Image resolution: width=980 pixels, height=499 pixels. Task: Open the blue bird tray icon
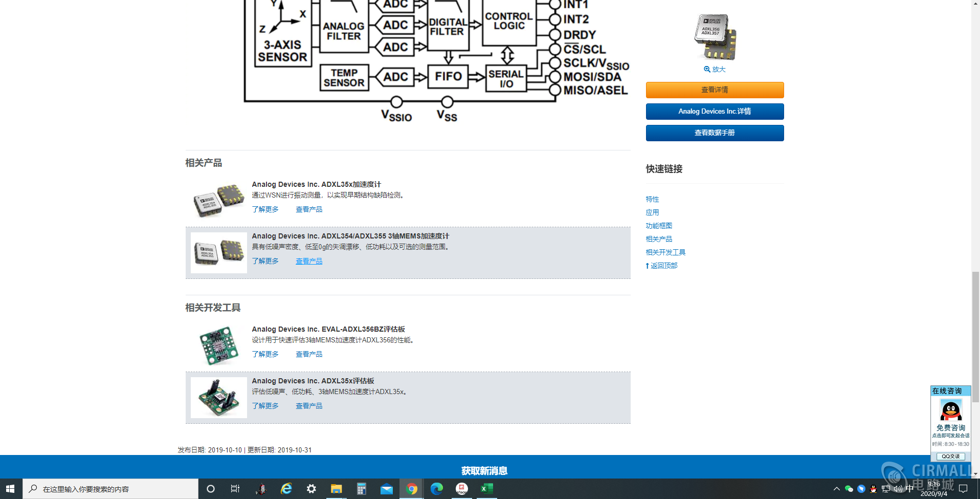click(861, 489)
